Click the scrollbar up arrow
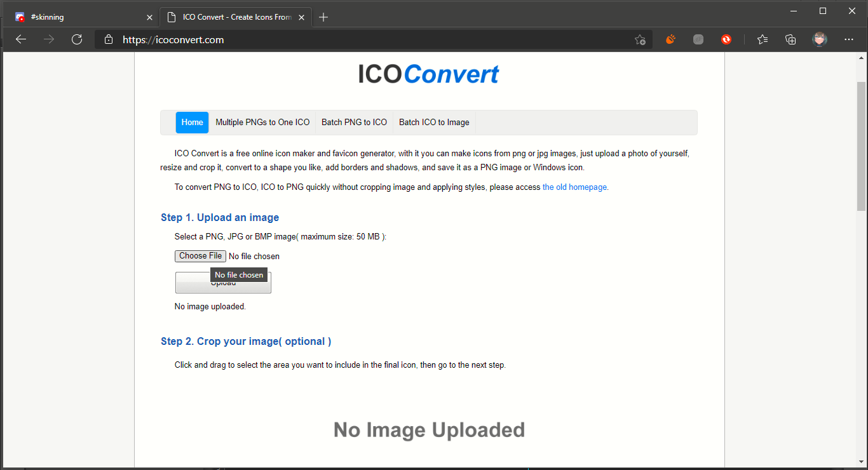The image size is (868, 470). click(x=861, y=57)
